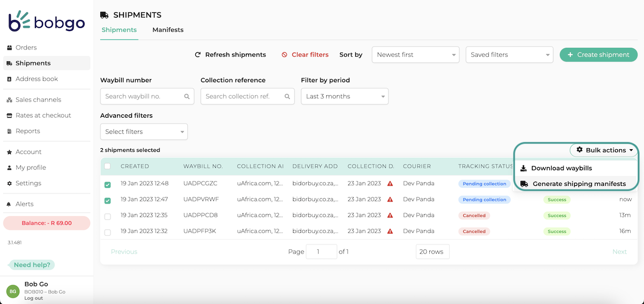Select the Shipments tab
The height and width of the screenshot is (304, 644).
coord(119,30)
